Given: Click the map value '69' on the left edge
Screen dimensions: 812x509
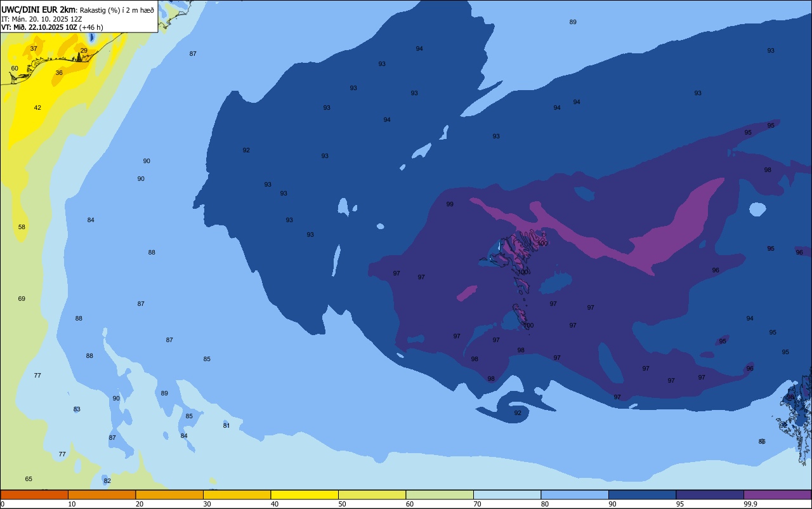Looking at the screenshot, I should tap(22, 298).
